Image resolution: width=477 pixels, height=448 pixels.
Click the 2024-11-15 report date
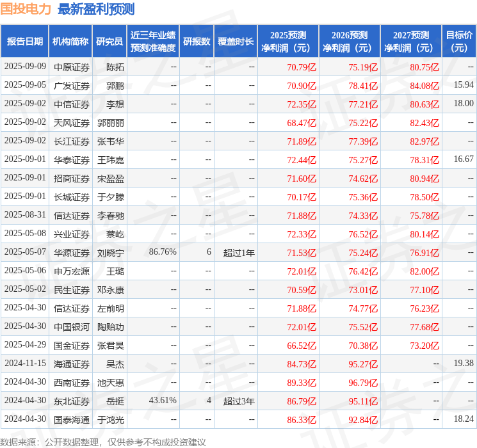[x=25, y=363]
